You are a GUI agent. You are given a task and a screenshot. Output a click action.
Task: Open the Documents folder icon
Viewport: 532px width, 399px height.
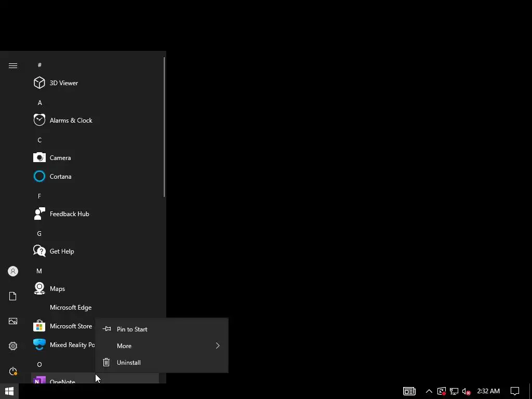click(x=13, y=296)
